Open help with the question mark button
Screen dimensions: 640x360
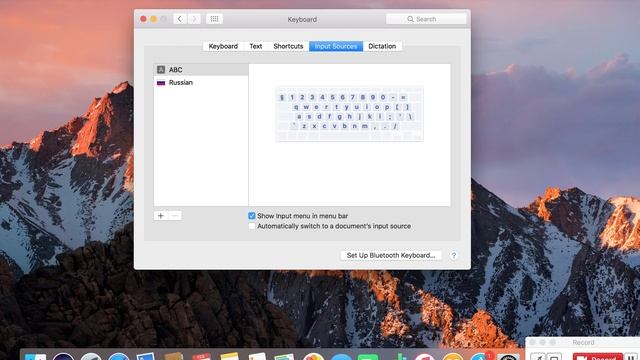coord(453,256)
